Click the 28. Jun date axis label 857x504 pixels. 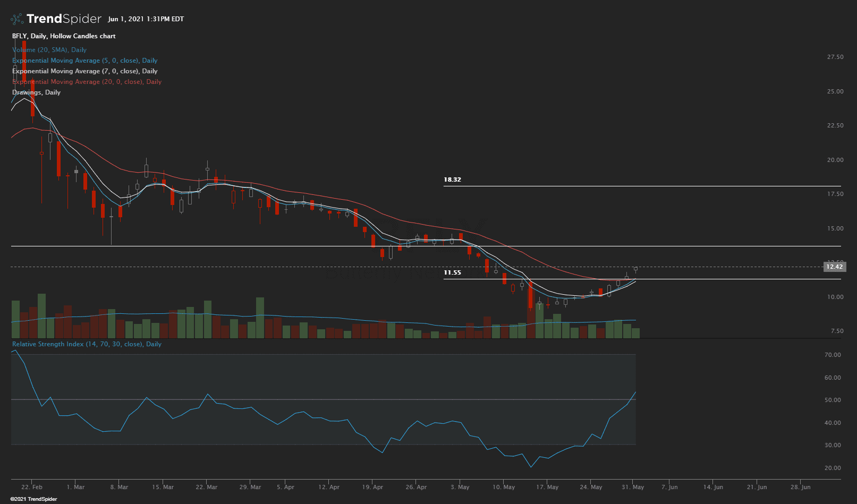(x=800, y=487)
